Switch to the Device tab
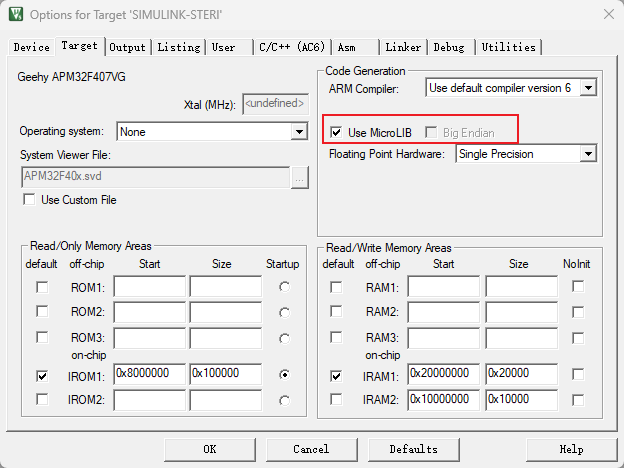624x468 pixels. point(31,47)
